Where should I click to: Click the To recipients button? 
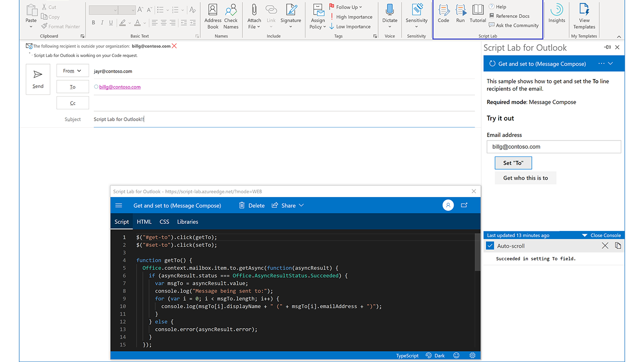(x=73, y=87)
